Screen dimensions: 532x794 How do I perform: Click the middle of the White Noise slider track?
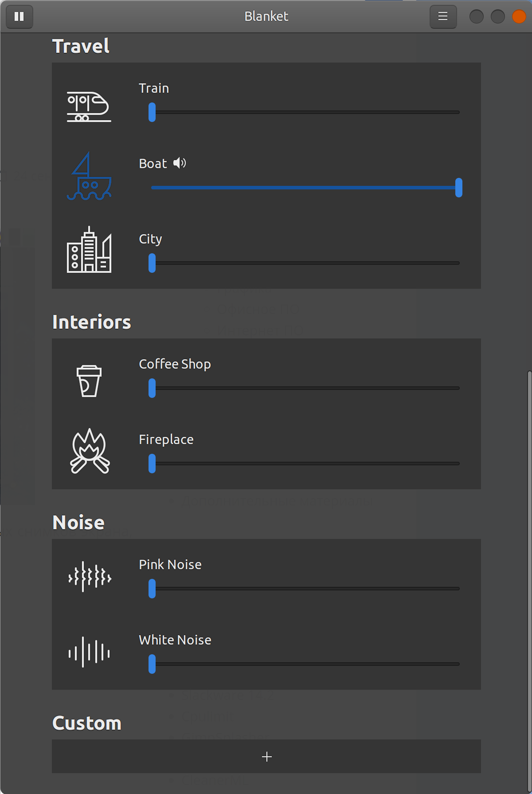[305, 664]
